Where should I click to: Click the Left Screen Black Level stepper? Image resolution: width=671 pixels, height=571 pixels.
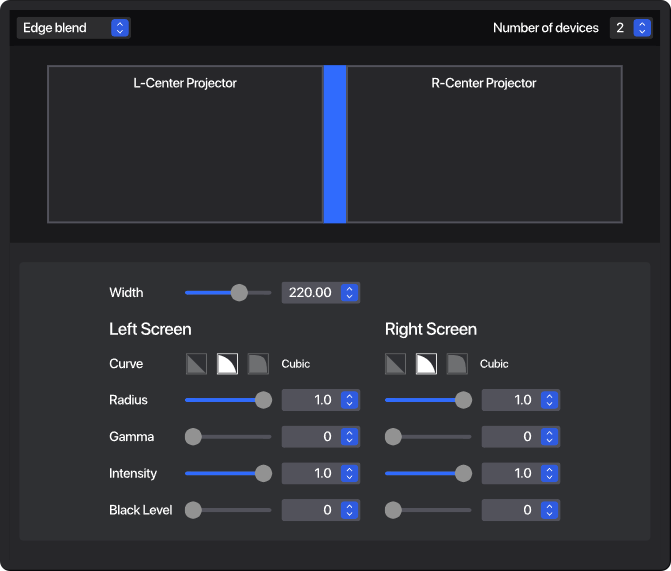point(349,510)
